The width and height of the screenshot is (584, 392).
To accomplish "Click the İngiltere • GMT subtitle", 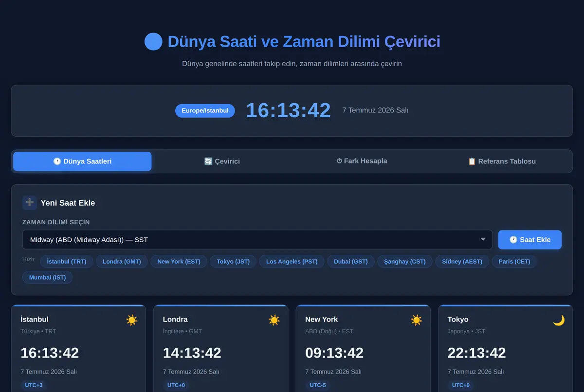I will (x=182, y=331).
